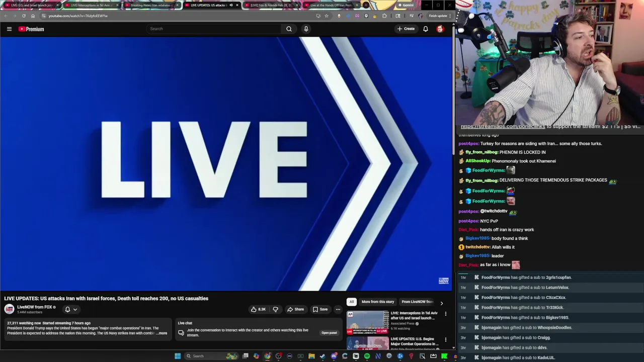Screen dimensions: 644x362
Task: Select From LiveNOW chip
Action: pos(417,302)
